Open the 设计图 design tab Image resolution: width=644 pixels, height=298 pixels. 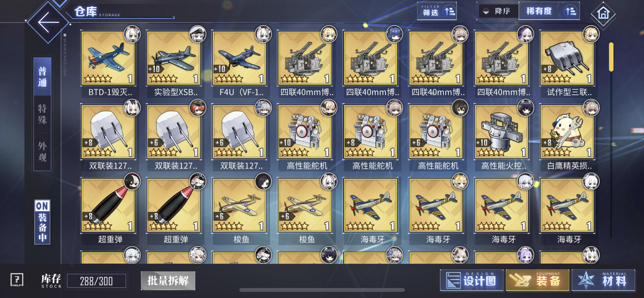tap(471, 280)
